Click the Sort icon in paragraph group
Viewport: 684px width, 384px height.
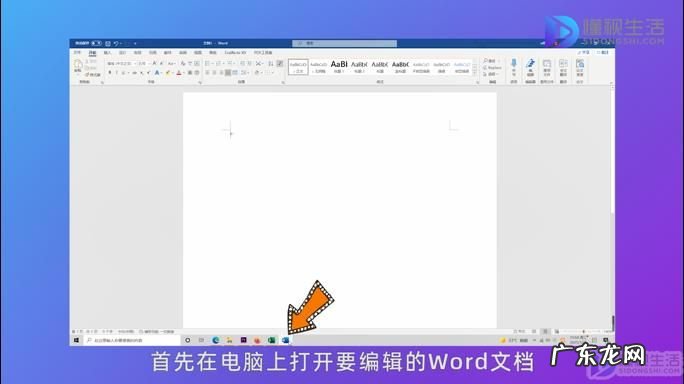[270, 64]
